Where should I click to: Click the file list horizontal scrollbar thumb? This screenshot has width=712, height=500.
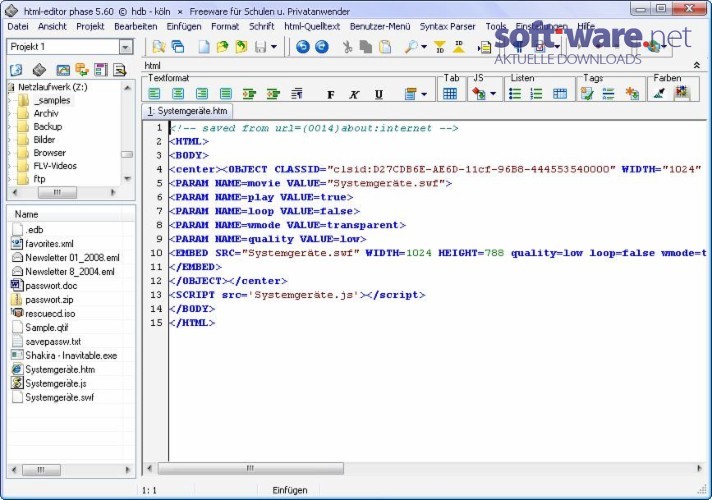click(x=41, y=470)
